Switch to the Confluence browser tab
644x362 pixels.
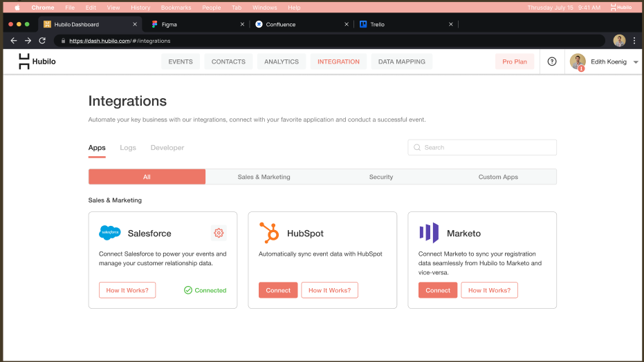point(301,24)
